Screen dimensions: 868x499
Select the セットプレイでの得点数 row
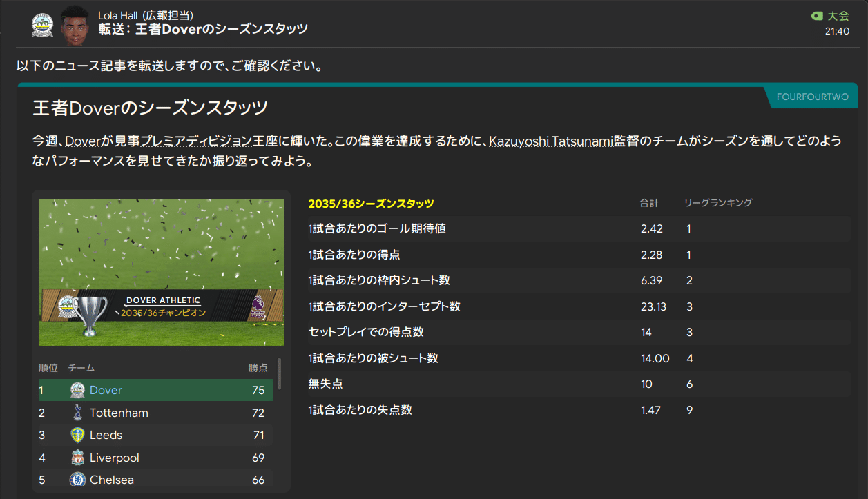coord(579,332)
